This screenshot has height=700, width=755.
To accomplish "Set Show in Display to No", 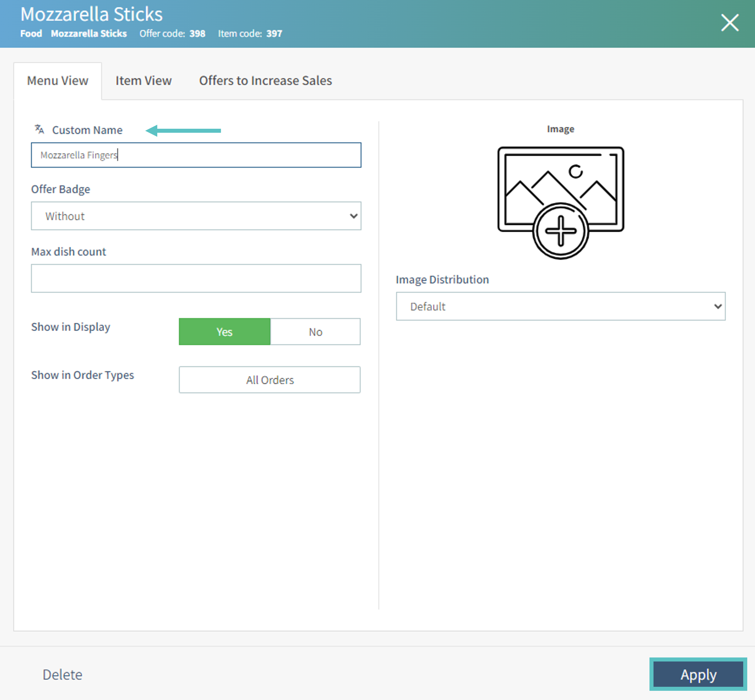I will pyautogui.click(x=315, y=332).
